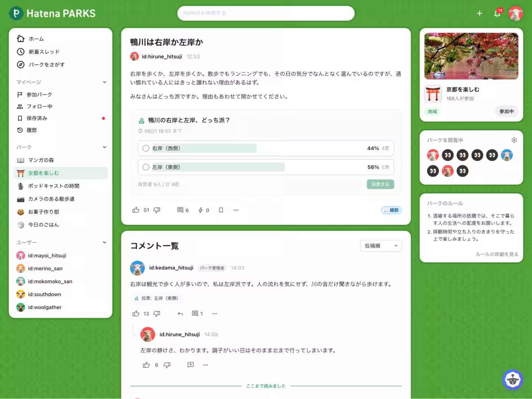Open the profile avatar menu
The image size is (532, 399).
(x=516, y=13)
